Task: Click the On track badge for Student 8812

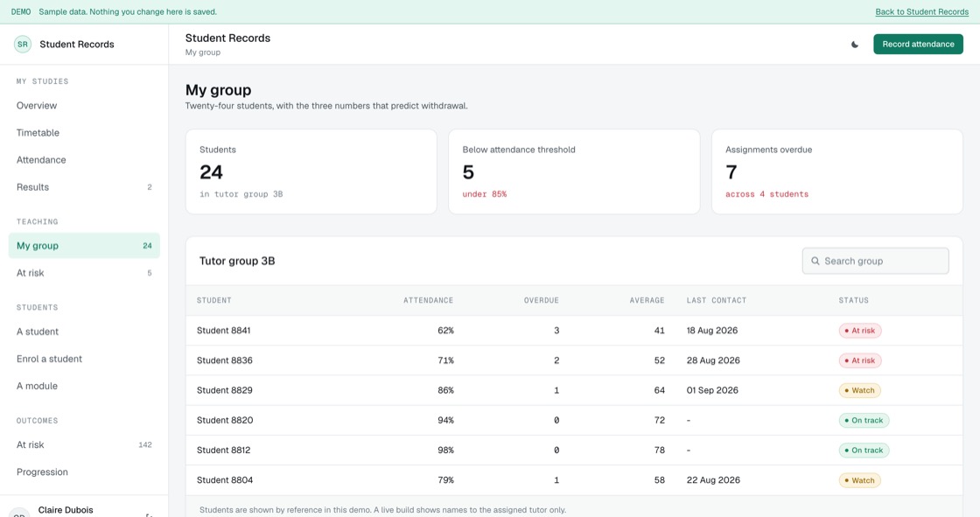Action: (x=864, y=451)
